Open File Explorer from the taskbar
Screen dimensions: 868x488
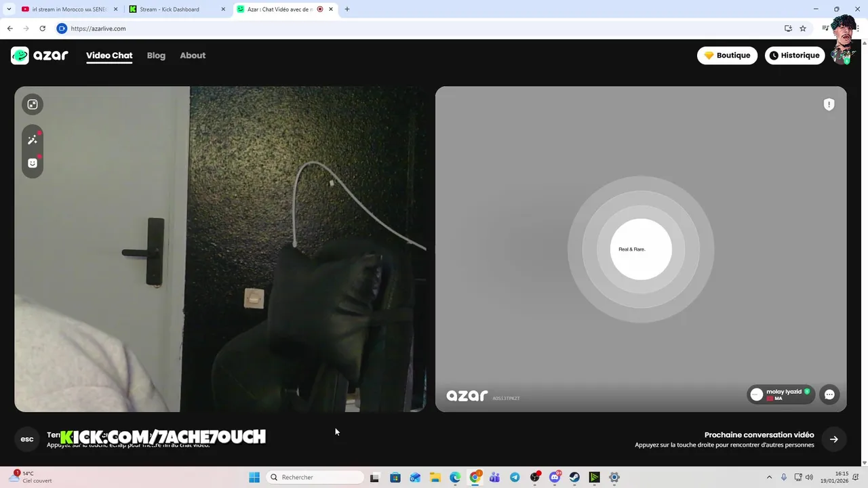(435, 477)
